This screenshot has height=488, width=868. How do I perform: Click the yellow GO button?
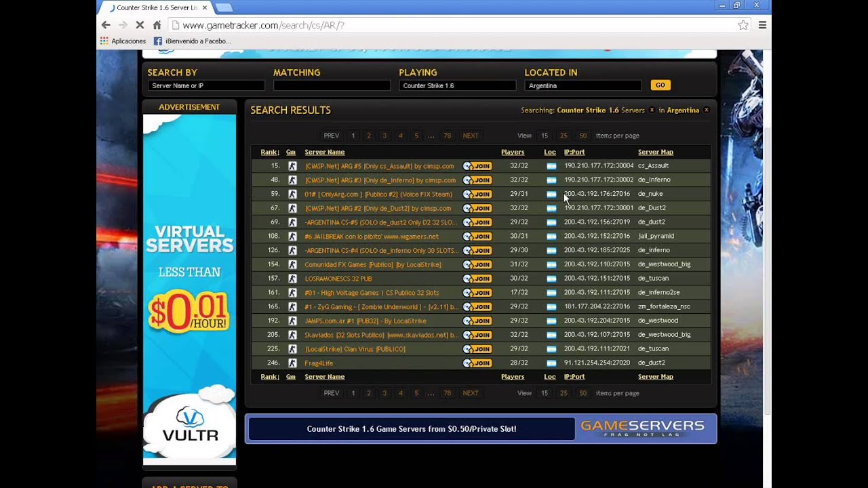tap(660, 85)
